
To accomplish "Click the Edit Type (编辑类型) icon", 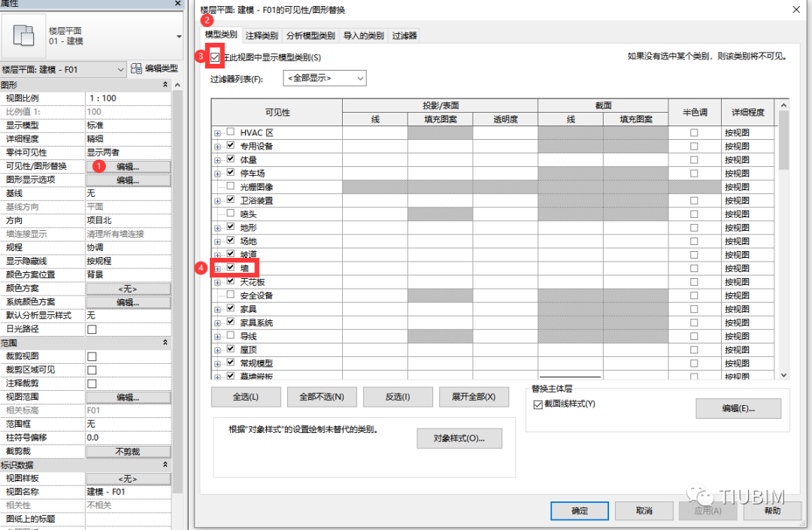I will pos(136,68).
